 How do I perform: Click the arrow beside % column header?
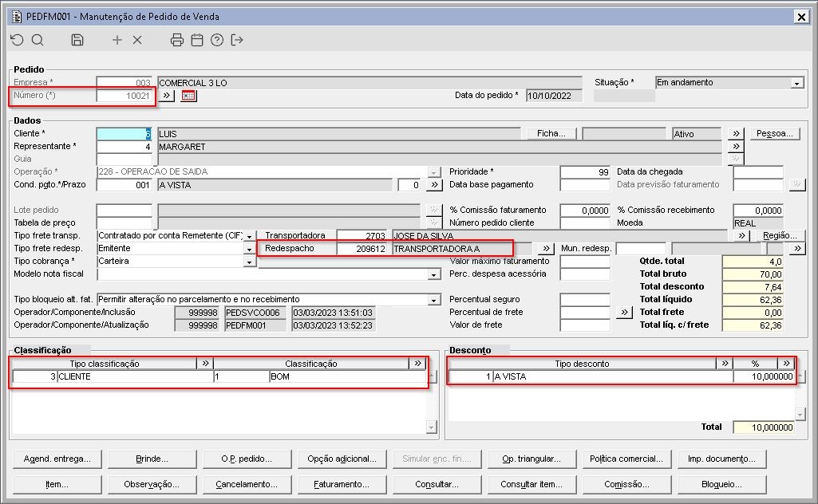786,364
